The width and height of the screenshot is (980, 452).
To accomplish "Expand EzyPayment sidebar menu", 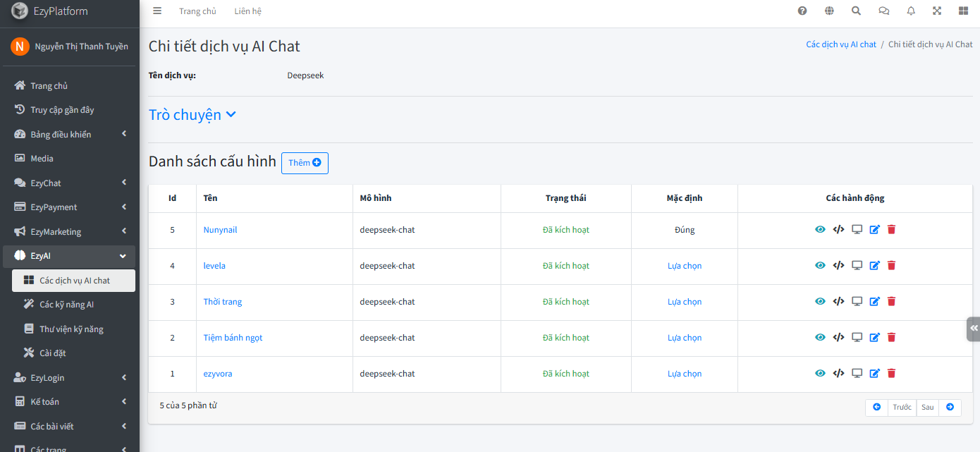I will [69, 207].
